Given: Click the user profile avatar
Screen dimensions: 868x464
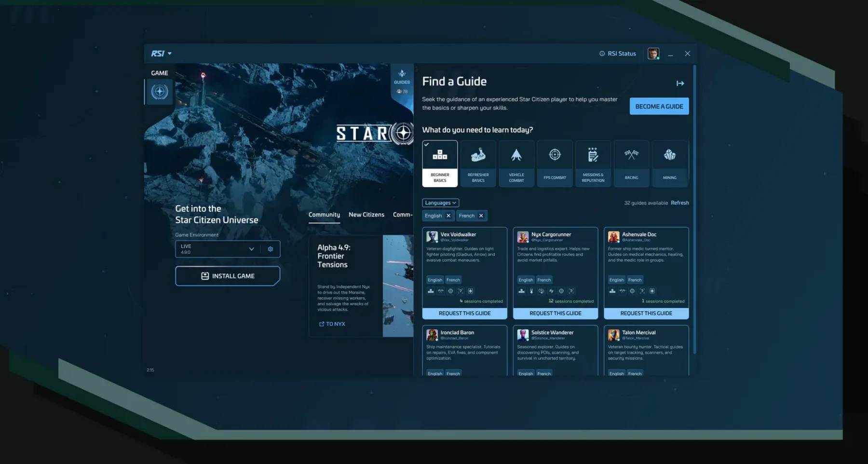Looking at the screenshot, I should (653, 54).
